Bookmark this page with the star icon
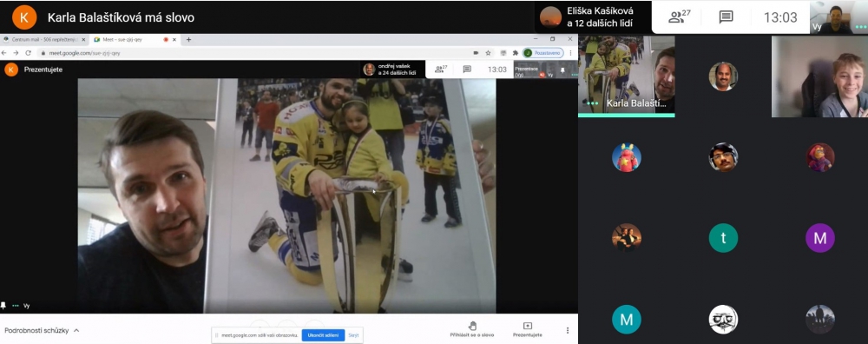This screenshot has width=868, height=344. coord(488,53)
